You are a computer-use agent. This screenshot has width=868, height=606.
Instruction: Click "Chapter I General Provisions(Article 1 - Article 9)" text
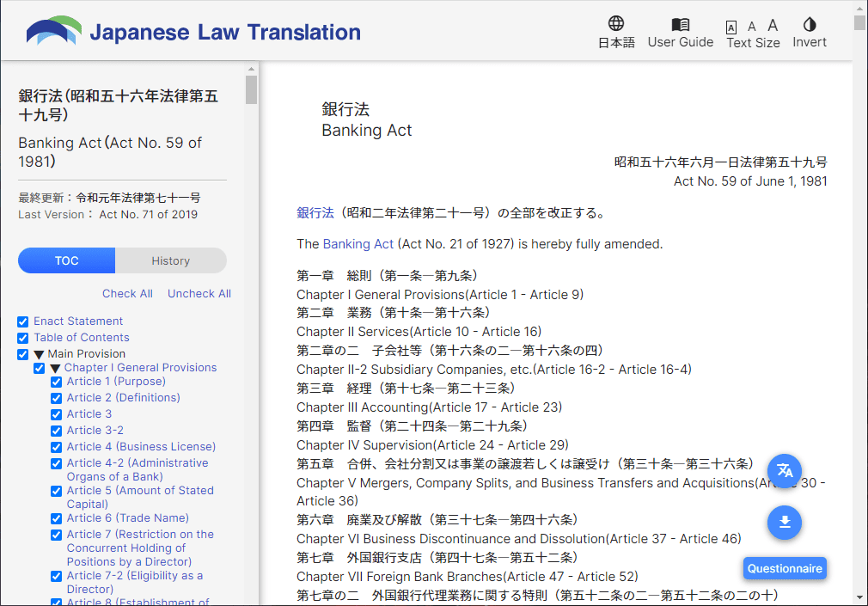click(440, 294)
